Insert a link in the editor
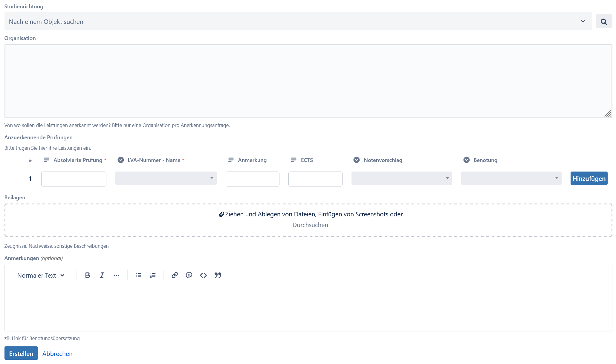The height and width of the screenshot is (364, 616). point(175,275)
